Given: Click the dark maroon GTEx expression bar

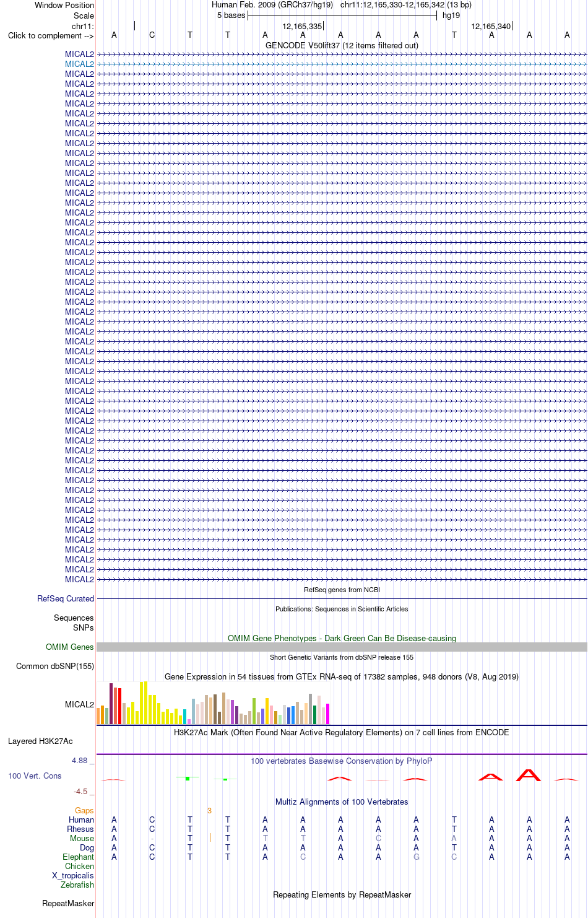Looking at the screenshot, I should (111, 704).
